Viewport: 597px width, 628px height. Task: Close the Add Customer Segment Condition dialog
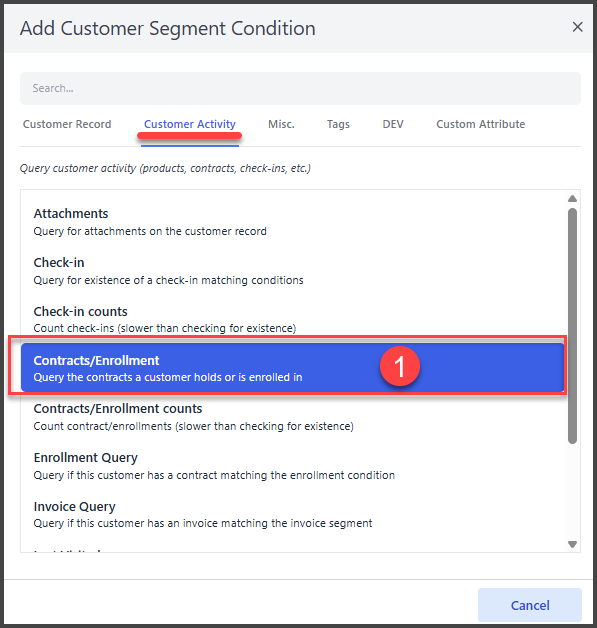(x=577, y=27)
